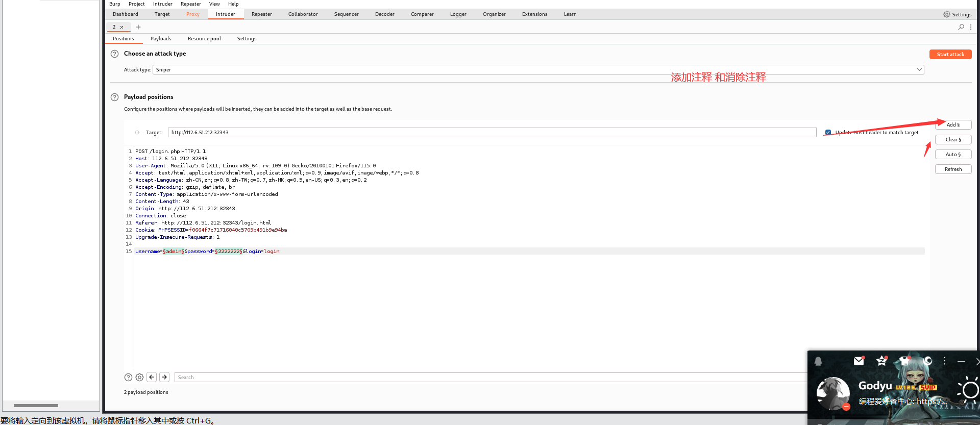Click the target crosshair icon next to Target
Screen dimensions: 980x425
coord(137,133)
